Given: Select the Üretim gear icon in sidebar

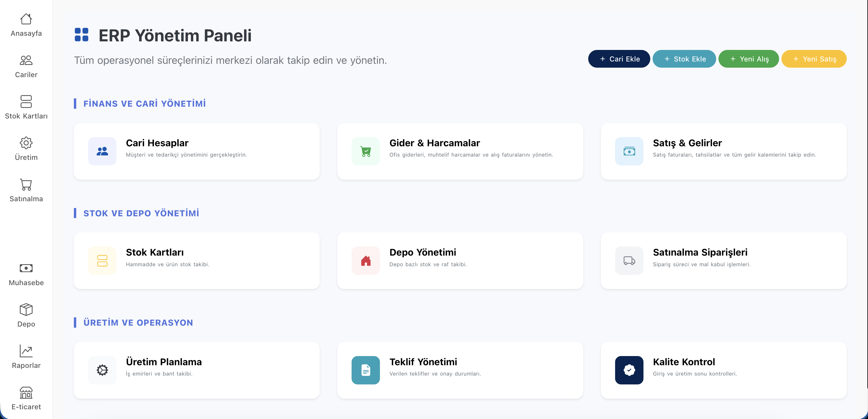Looking at the screenshot, I should coord(26,143).
